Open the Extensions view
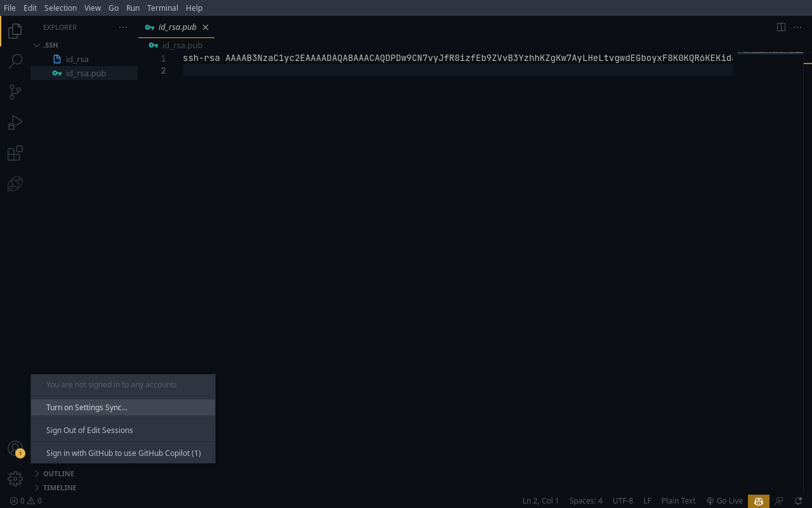Viewport: 812px width, 508px height. [15, 153]
